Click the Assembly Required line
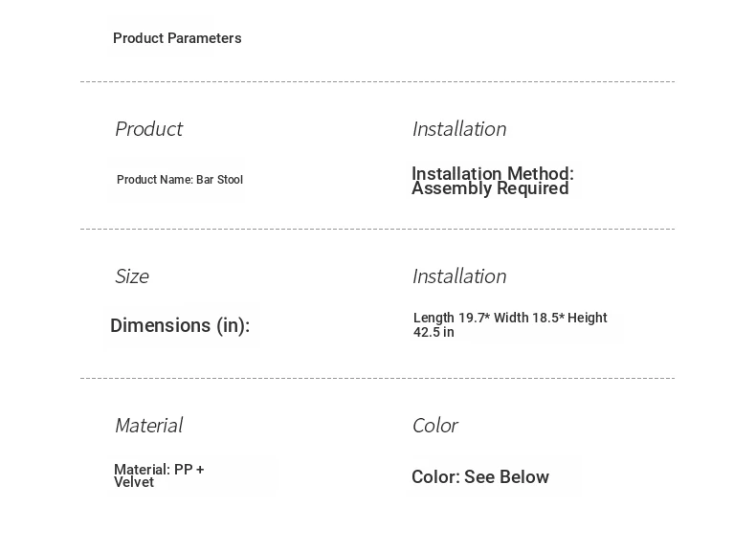The width and height of the screenshot is (756, 551). [490, 188]
